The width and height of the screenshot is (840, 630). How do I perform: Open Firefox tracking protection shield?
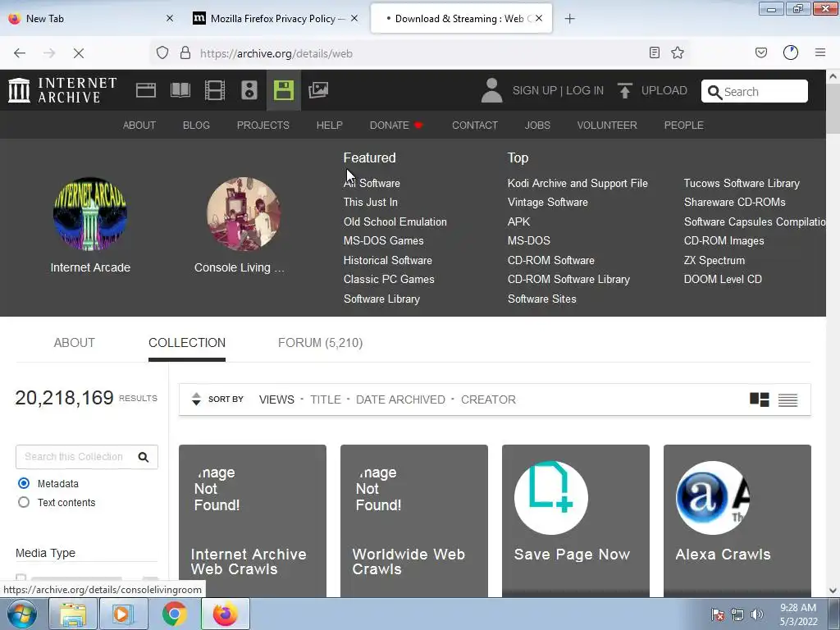(162, 53)
